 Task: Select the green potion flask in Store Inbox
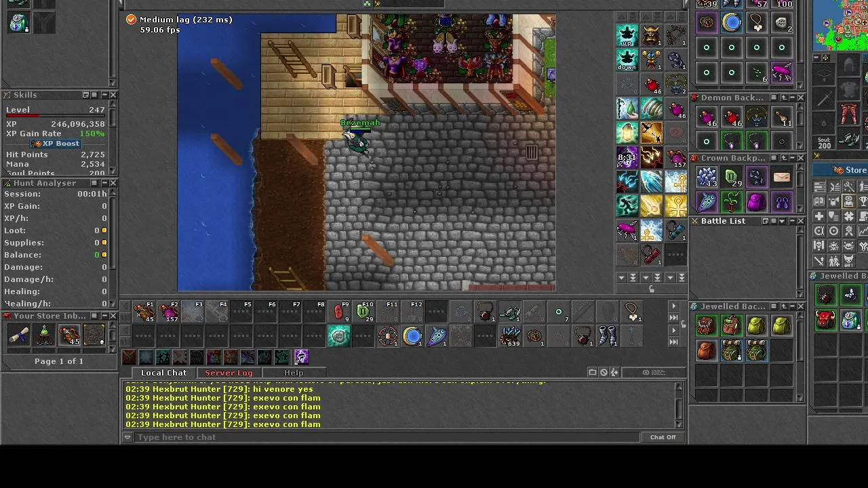pos(44,334)
